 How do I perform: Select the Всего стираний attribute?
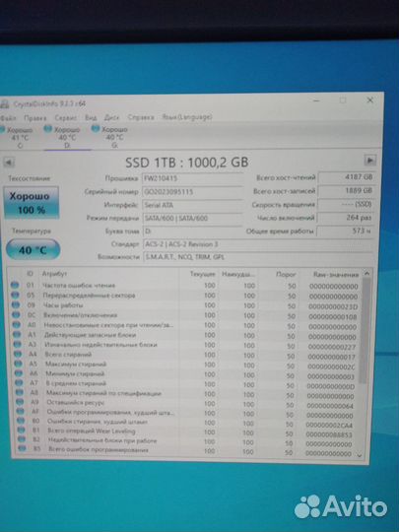click(x=69, y=355)
